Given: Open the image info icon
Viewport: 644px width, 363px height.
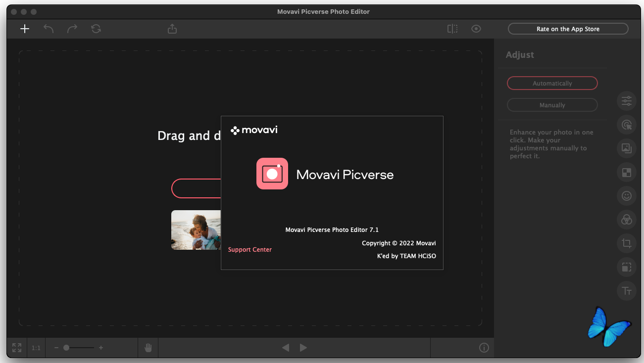Looking at the screenshot, I should click(484, 348).
